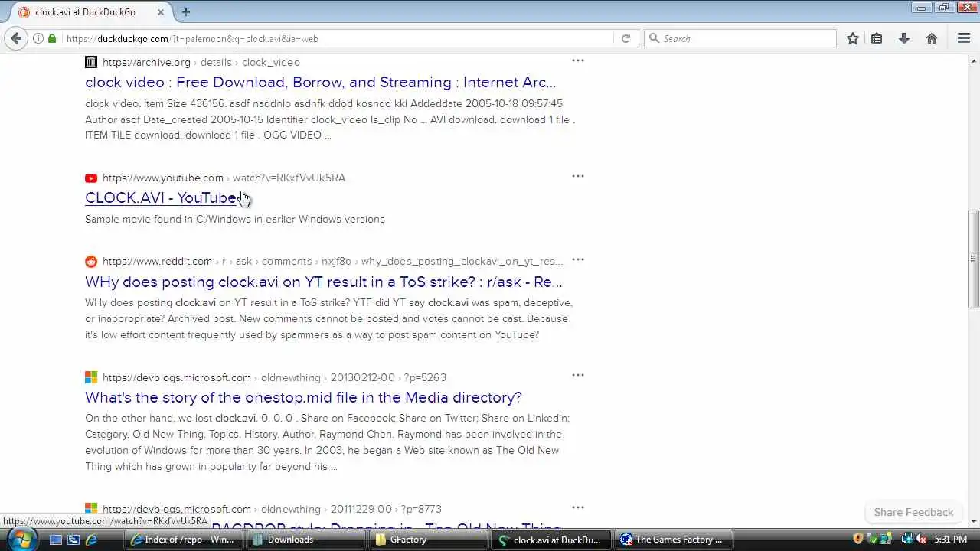Screen dimensions: 980x551
Task: Open the bookmarks list icon
Action: [x=877, y=38]
